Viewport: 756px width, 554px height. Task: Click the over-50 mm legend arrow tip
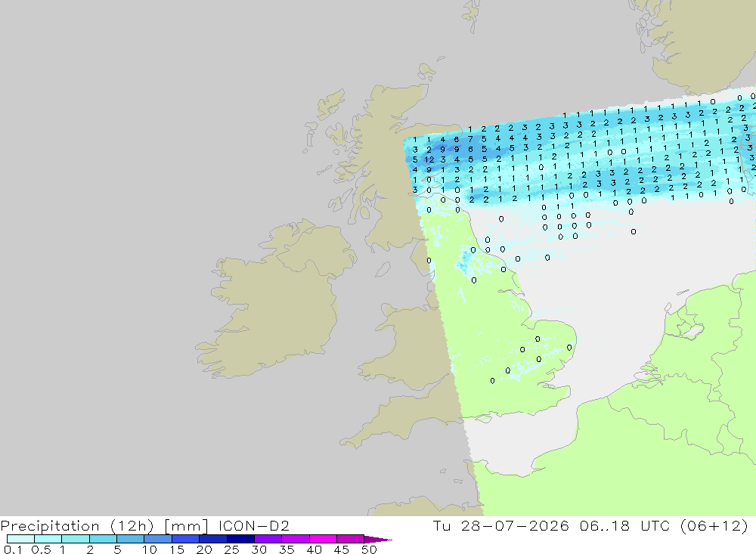pos(379,539)
